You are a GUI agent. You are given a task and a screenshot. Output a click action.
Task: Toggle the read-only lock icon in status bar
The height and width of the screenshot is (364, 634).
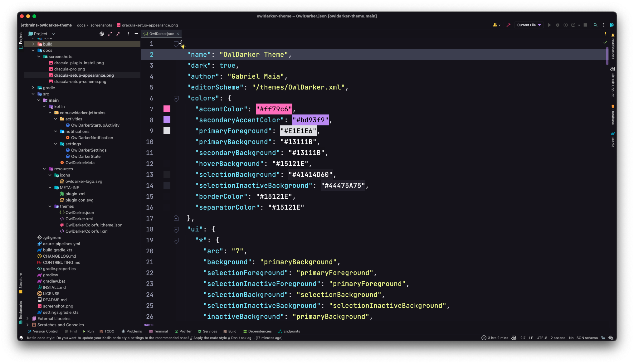coord(603,338)
